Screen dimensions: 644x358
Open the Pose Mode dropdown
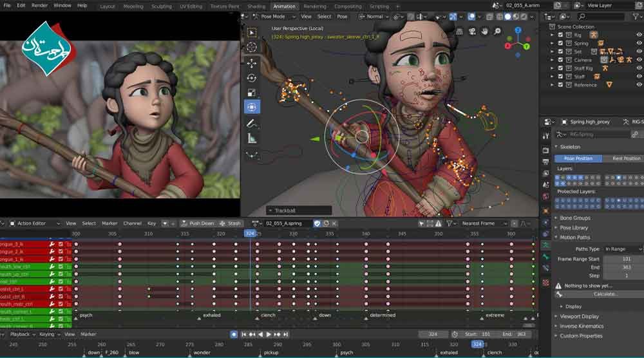click(274, 17)
